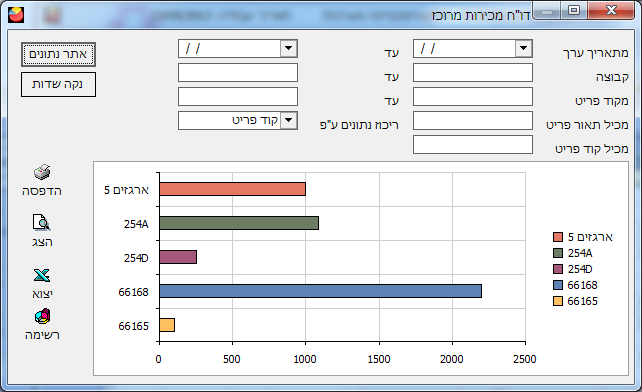Click the end date text field
Image resolution: width=642 pixels, height=392 pixels.
click(229, 48)
